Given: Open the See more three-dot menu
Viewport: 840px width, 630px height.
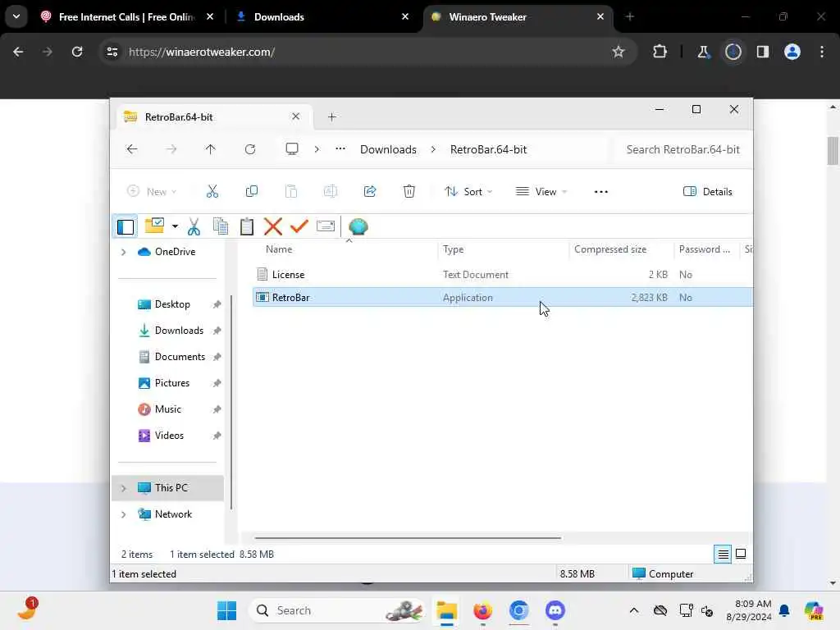Looking at the screenshot, I should 600,191.
